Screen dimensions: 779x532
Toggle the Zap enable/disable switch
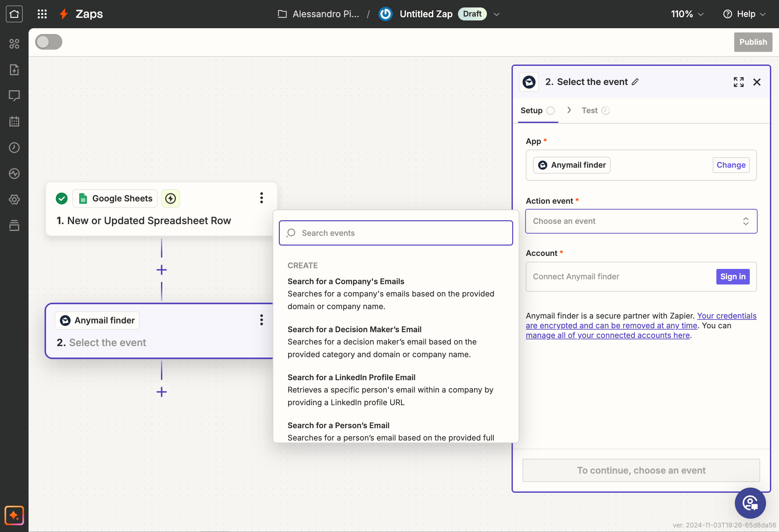point(49,42)
